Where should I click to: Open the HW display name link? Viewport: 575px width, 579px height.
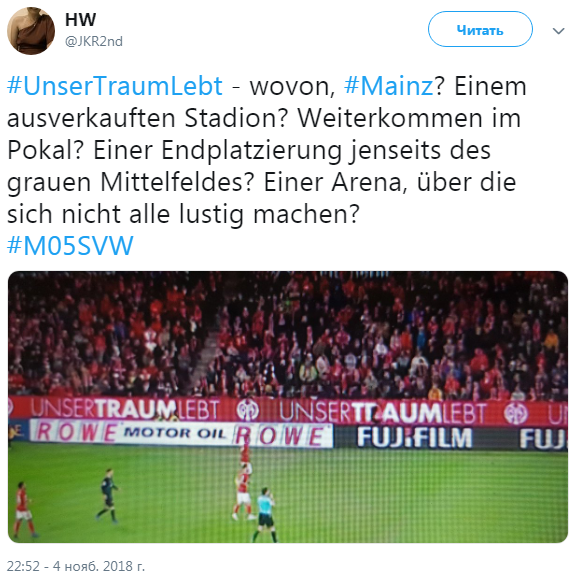pyautogui.click(x=81, y=20)
